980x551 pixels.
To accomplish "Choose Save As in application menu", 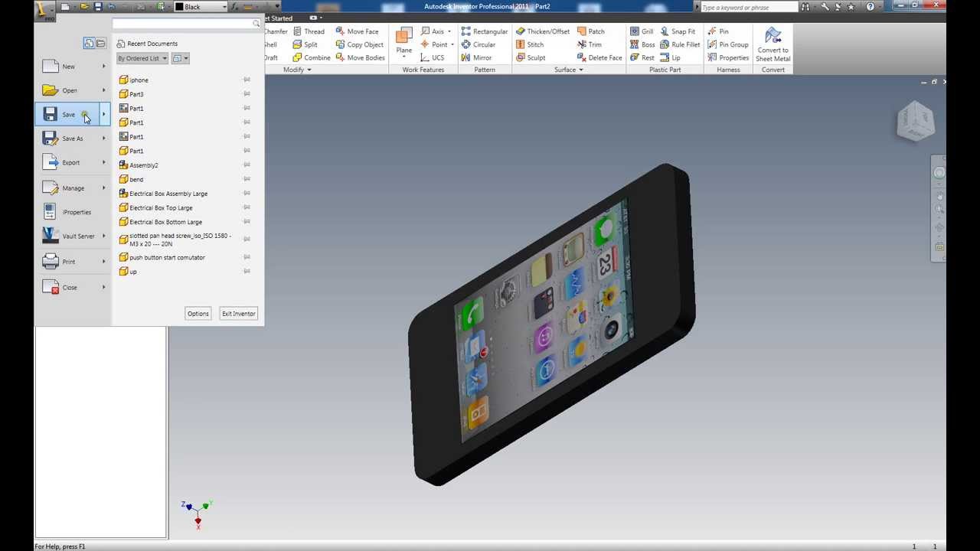I will [73, 139].
